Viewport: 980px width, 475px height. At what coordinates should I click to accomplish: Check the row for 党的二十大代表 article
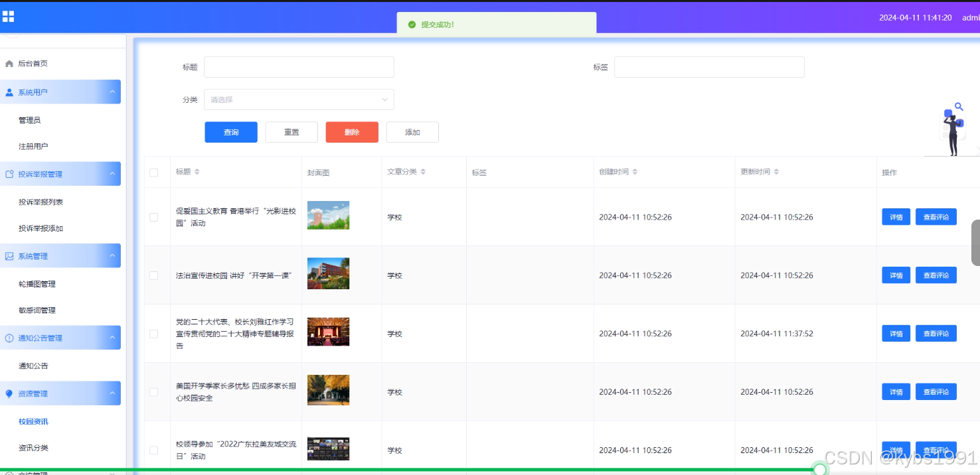tap(154, 334)
